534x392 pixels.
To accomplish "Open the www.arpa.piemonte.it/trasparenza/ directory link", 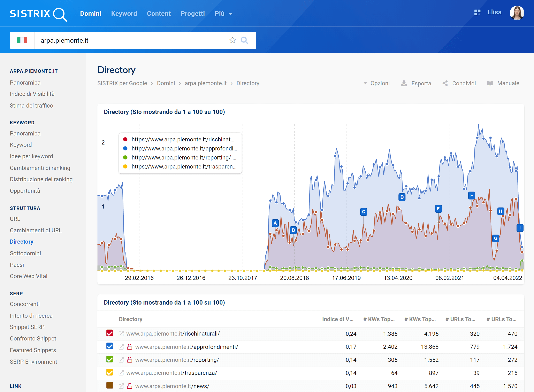I will click(171, 373).
